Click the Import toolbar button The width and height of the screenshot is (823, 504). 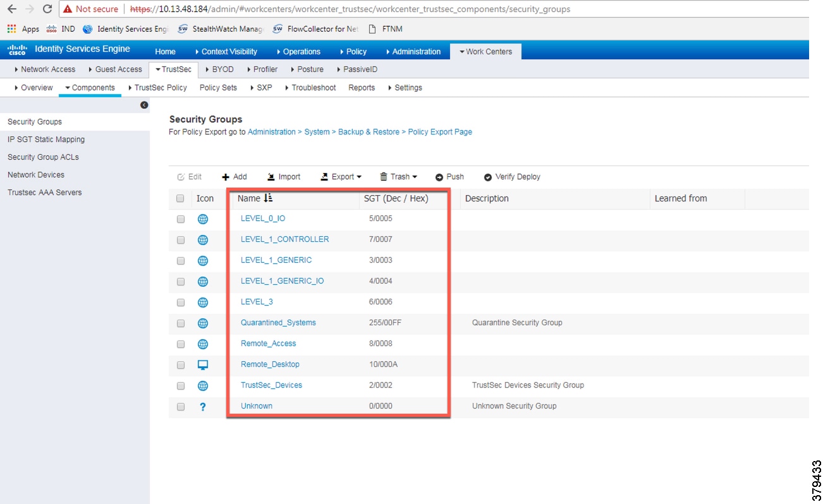[x=284, y=177]
